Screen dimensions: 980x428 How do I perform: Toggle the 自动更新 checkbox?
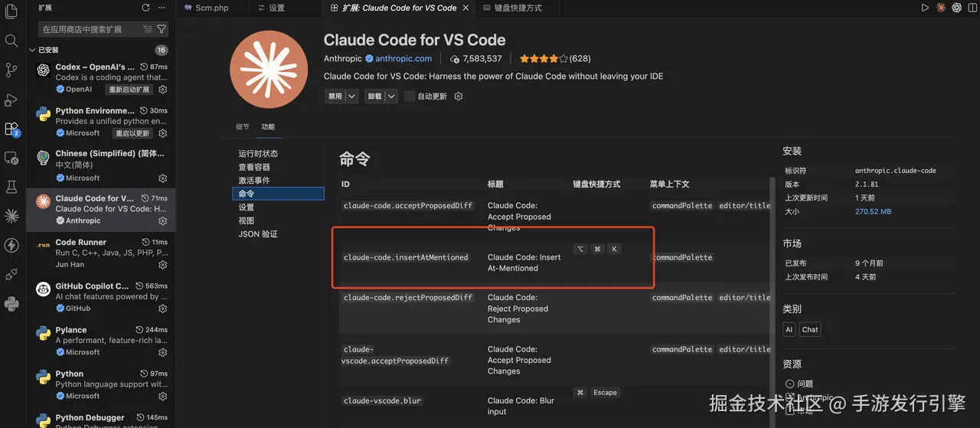pos(410,96)
